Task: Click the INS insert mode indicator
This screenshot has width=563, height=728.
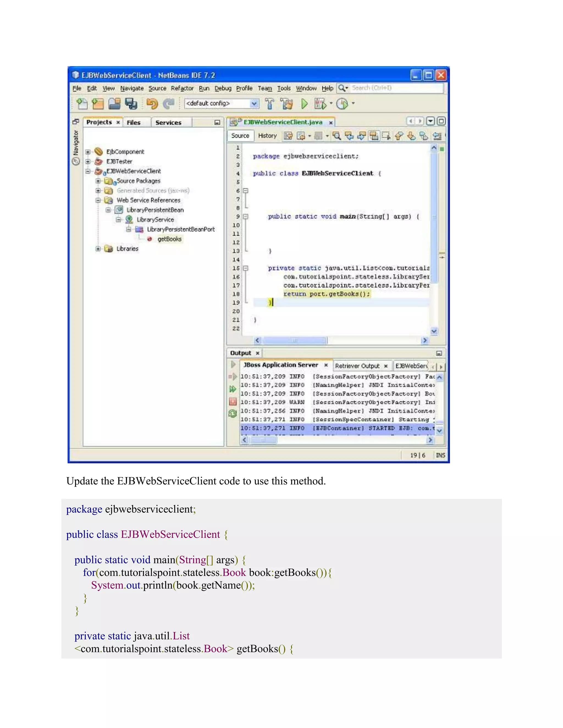Action: point(440,455)
